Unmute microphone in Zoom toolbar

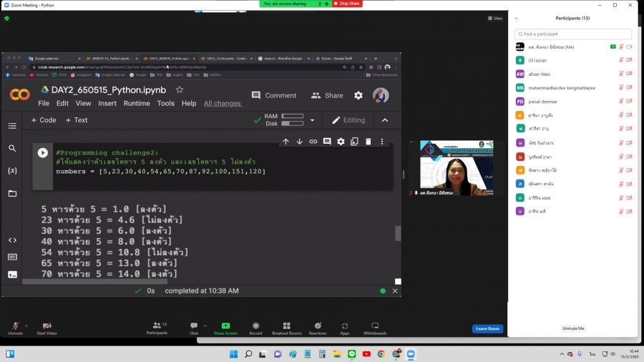pos(15,328)
